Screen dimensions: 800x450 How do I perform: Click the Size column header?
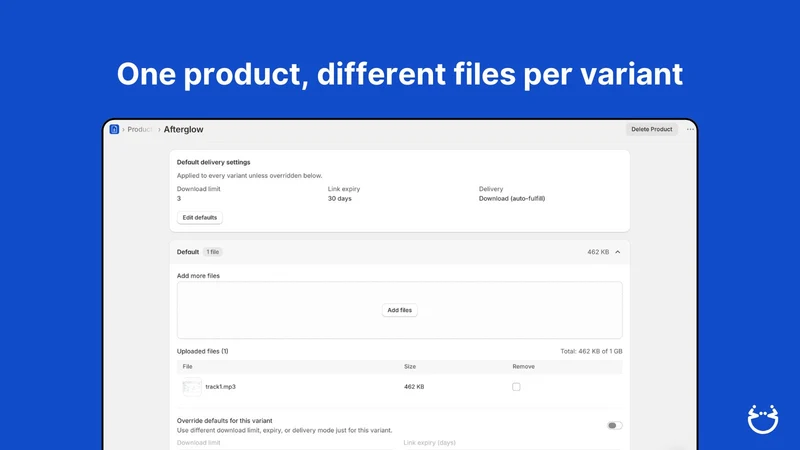pos(410,366)
